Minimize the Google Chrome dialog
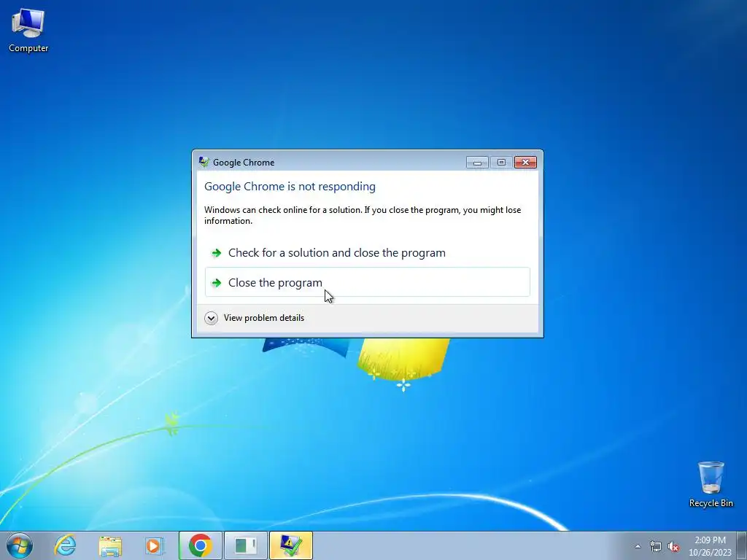 pyautogui.click(x=477, y=163)
